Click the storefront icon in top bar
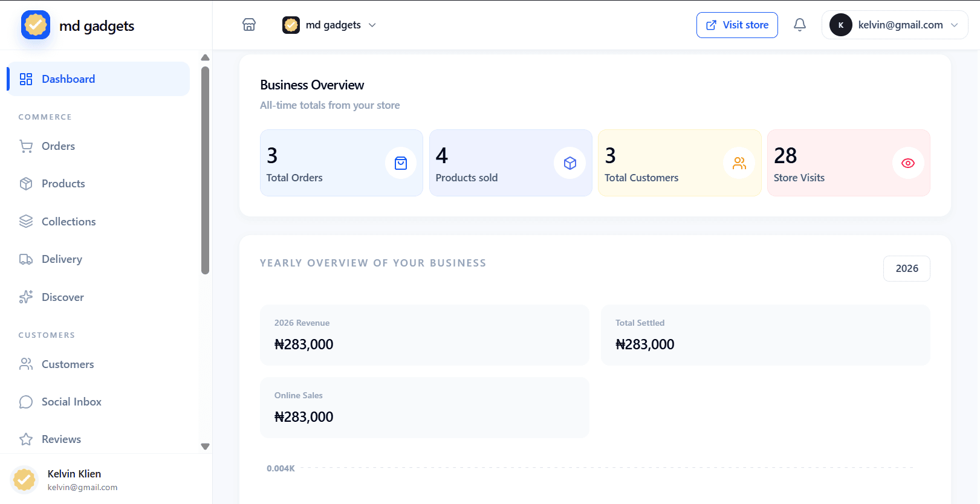This screenshot has height=504, width=980. coord(249,25)
